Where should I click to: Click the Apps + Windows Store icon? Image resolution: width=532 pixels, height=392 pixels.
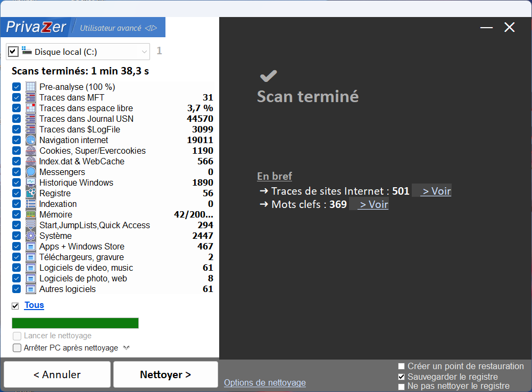click(30, 246)
